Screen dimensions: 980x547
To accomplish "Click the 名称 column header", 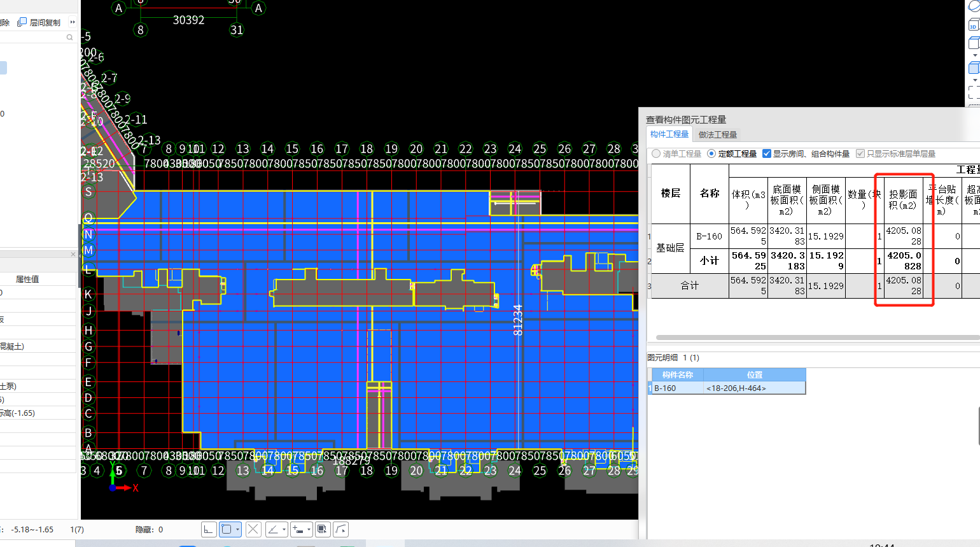I will point(710,194).
